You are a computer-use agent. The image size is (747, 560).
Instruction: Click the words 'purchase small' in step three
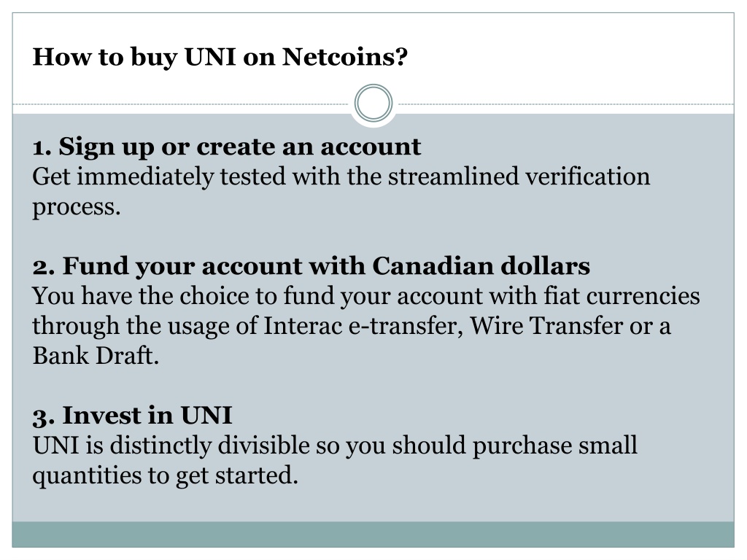pyautogui.click(x=555, y=446)
